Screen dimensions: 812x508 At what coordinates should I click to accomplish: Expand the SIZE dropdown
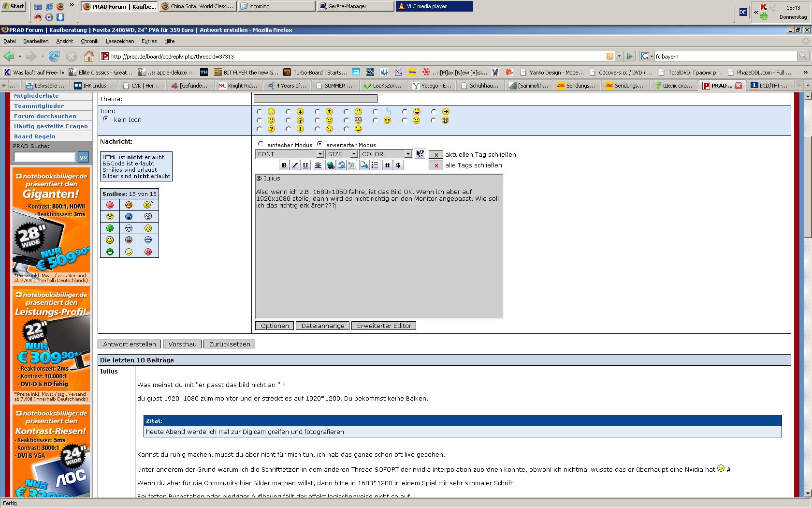click(342, 154)
